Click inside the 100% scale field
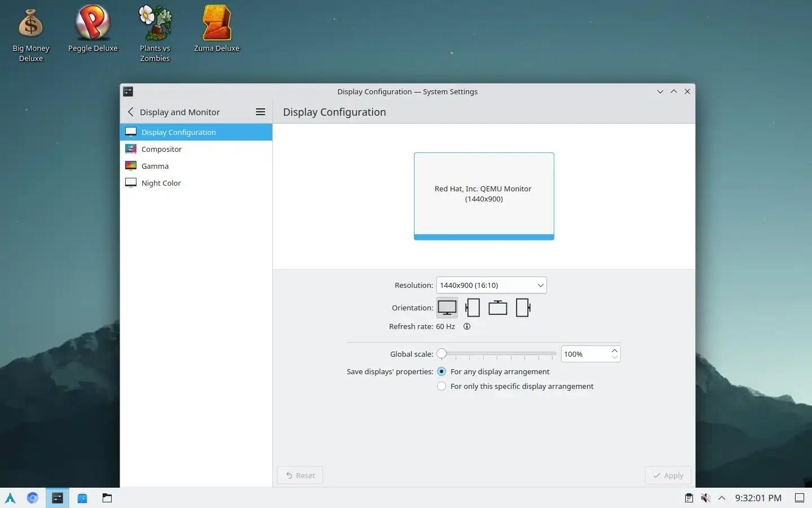812x508 pixels. (x=585, y=354)
